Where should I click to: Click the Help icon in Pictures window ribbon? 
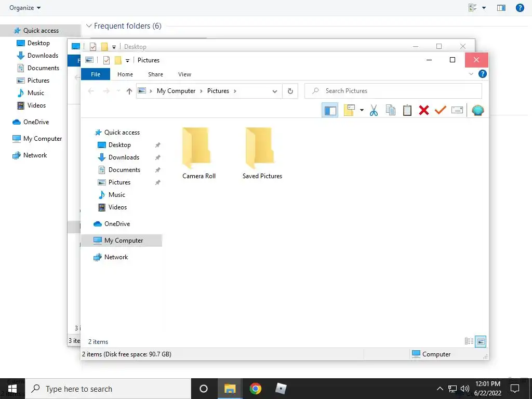[482, 74]
